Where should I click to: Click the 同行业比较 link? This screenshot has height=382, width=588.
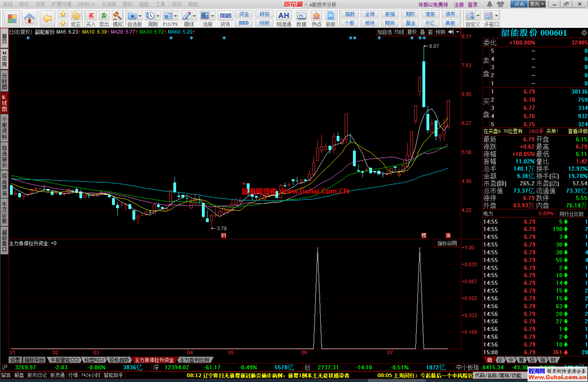pos(572,214)
